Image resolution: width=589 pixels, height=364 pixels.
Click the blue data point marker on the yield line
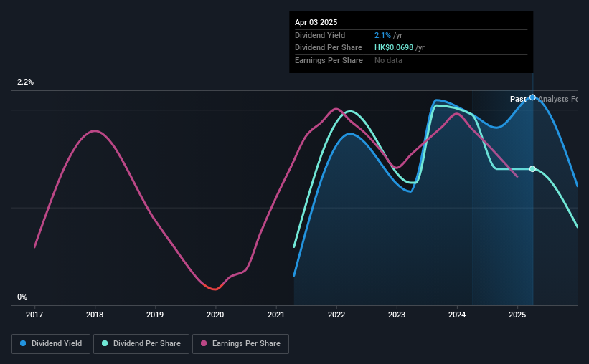[532, 97]
